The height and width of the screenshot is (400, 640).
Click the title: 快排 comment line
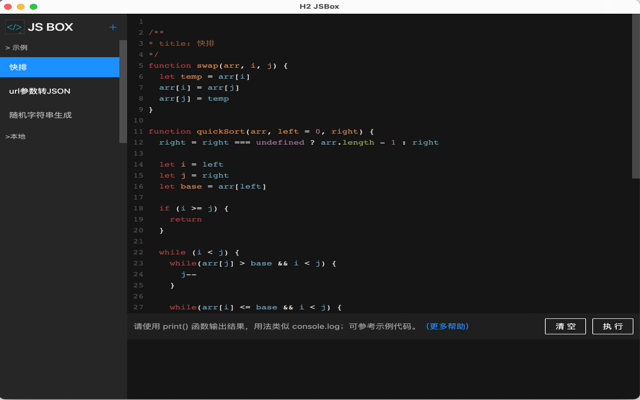click(x=182, y=44)
